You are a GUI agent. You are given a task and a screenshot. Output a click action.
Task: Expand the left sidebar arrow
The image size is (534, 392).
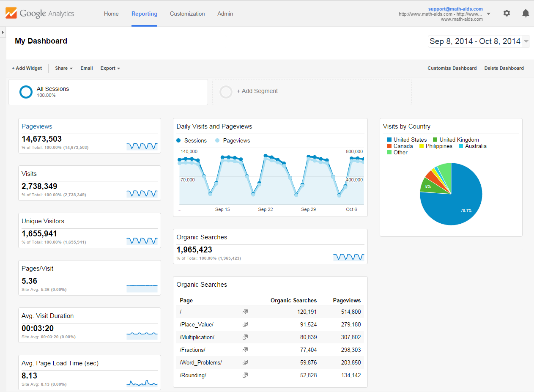tap(3, 33)
